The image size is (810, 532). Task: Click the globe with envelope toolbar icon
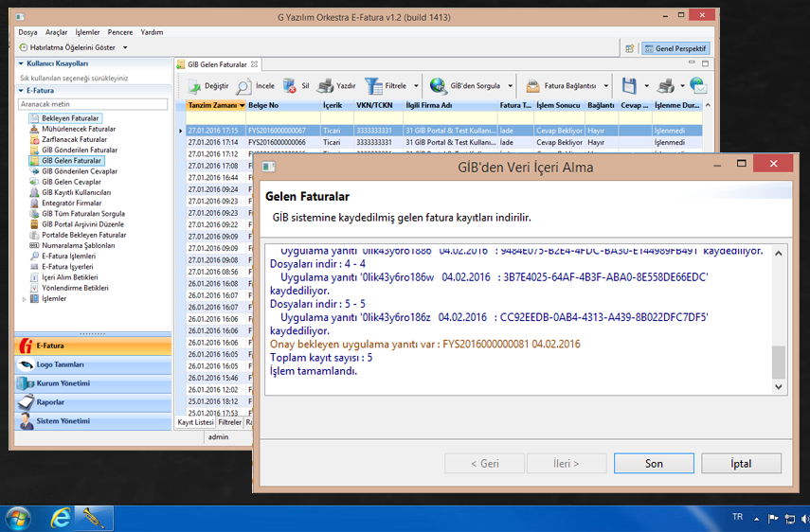(698, 86)
